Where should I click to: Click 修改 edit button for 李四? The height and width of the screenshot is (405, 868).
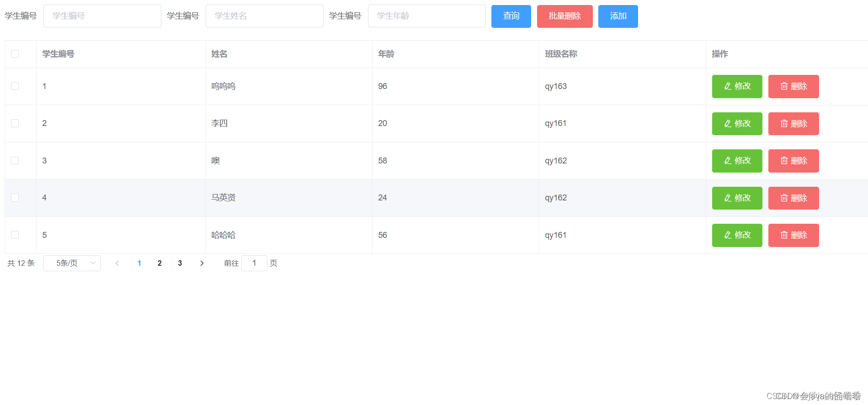737,124
